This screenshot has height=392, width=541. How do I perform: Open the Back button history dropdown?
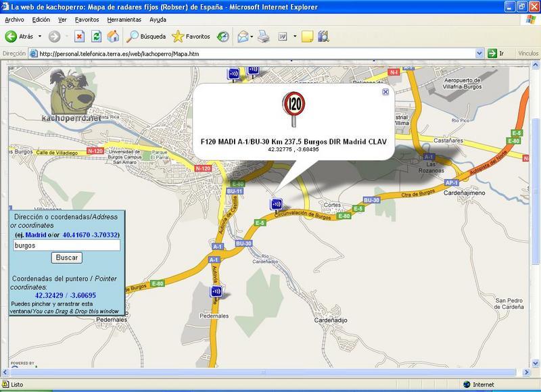(40, 36)
